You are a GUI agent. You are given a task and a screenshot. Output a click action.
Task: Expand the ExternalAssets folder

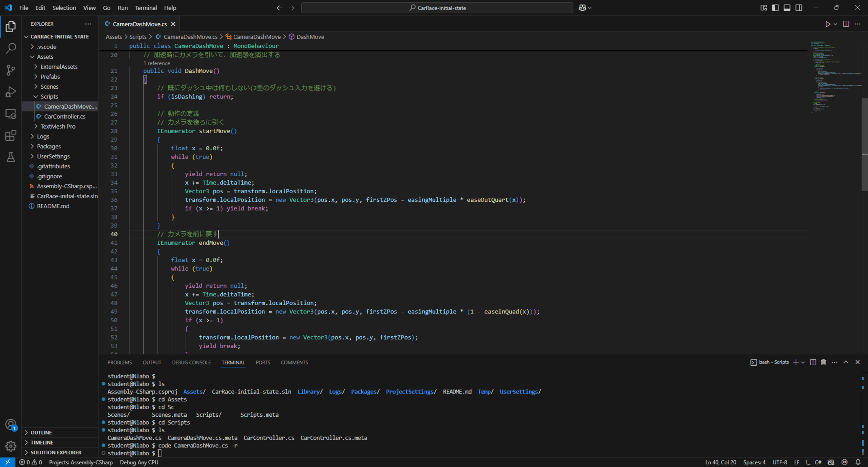pos(59,67)
